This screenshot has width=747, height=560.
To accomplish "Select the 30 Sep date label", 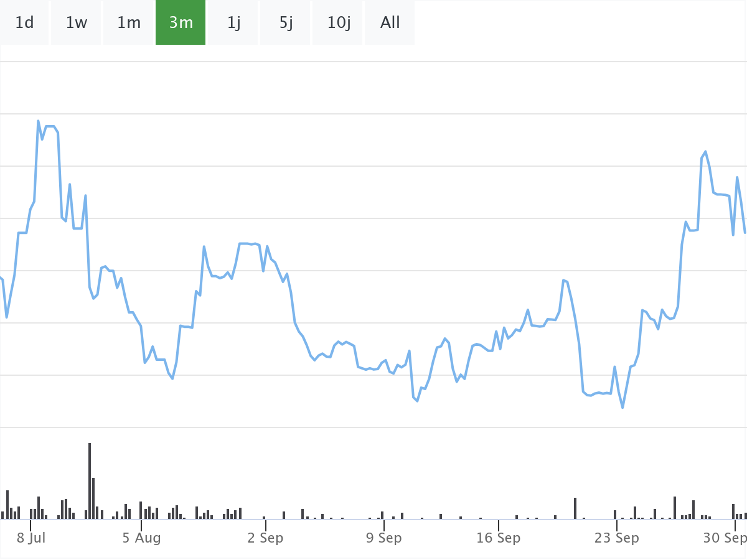I will (725, 538).
